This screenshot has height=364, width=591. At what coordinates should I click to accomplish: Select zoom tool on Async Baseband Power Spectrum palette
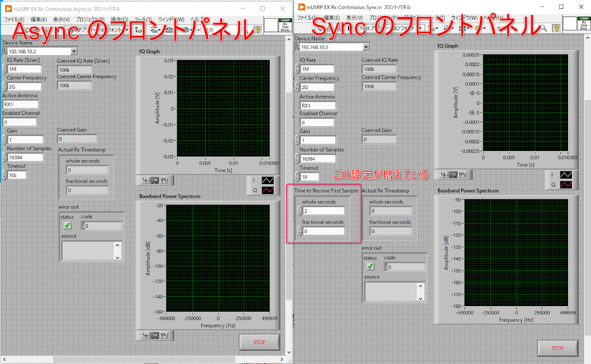pyautogui.click(x=155, y=335)
